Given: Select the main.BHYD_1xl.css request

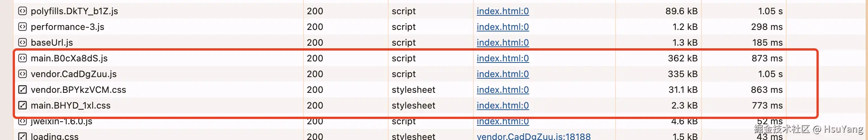Looking at the screenshot, I should pyautogui.click(x=71, y=106).
